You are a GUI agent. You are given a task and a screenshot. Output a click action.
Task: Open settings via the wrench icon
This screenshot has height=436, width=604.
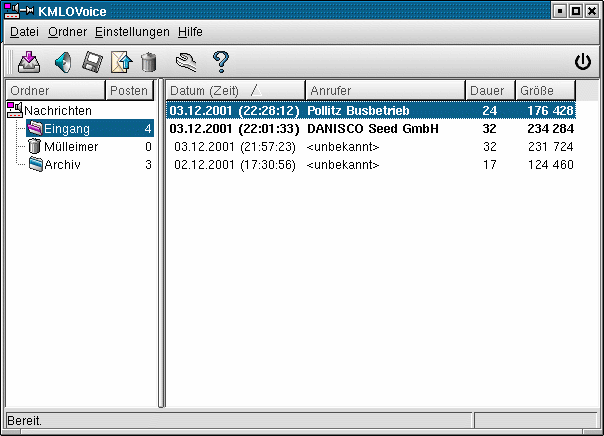[186, 62]
